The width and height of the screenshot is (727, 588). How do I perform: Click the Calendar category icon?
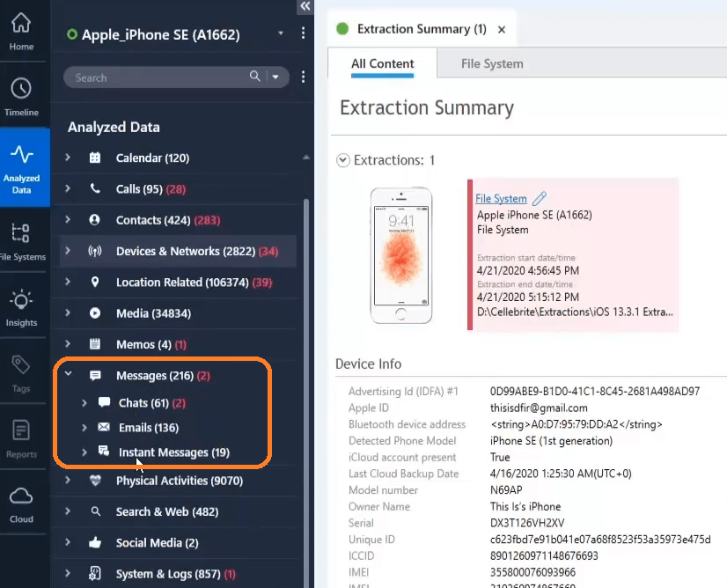[94, 158]
